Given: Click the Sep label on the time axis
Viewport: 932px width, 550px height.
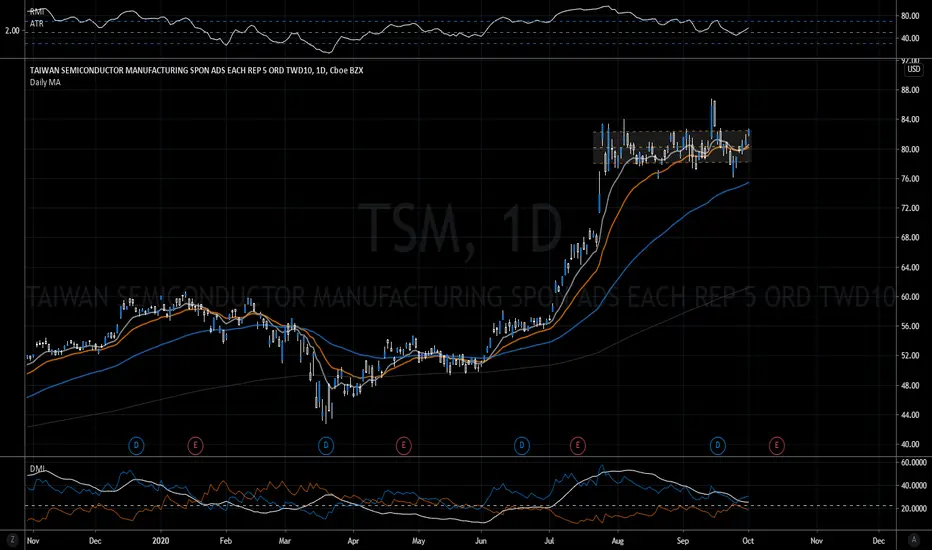Looking at the screenshot, I should click(683, 541).
